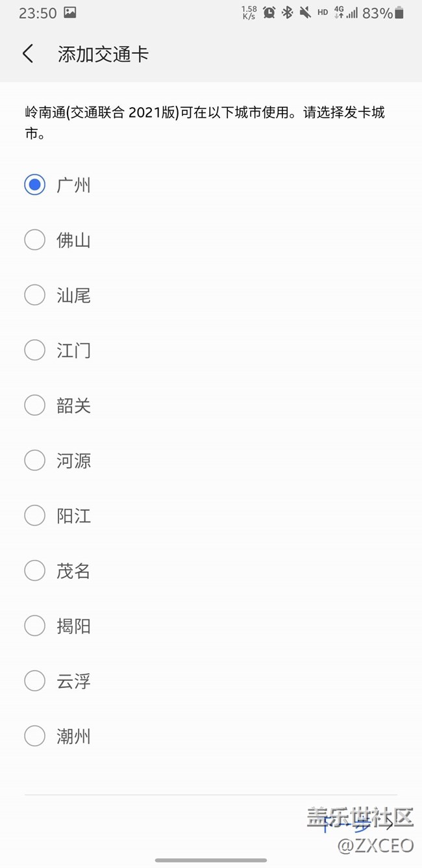Select the 揭阳 radio button
This screenshot has width=422, height=868.
(x=34, y=626)
